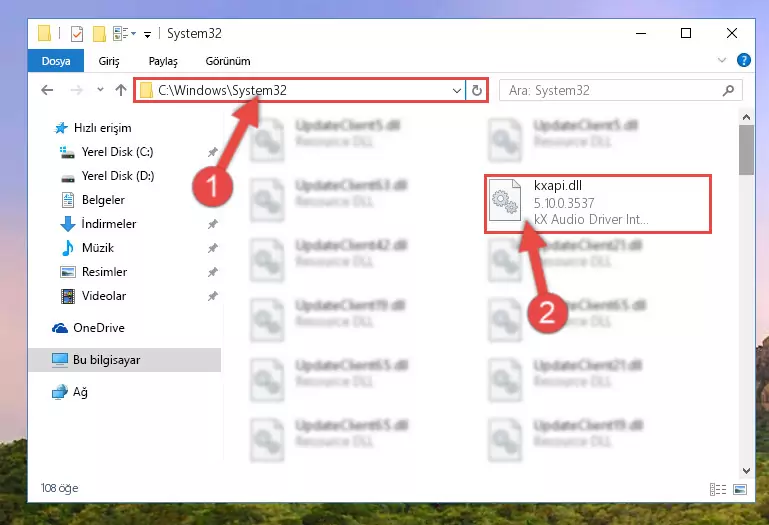Select OneDrive in navigation pane
769x525 pixels.
tap(99, 328)
